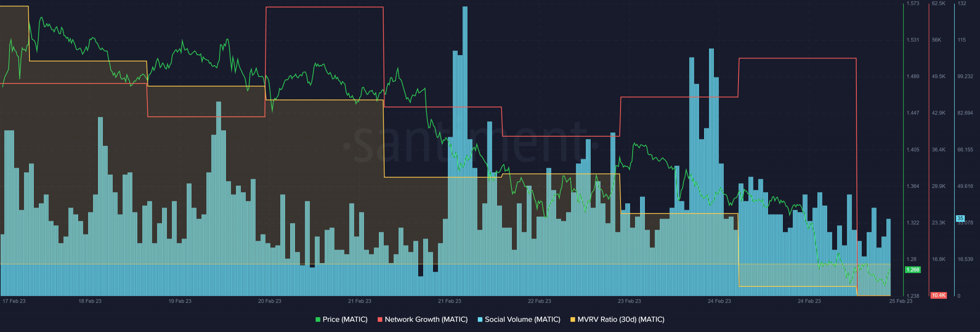Toggle the Social Volume (MATIC) legend label
This screenshot has height=332, width=980.
(x=522, y=319)
